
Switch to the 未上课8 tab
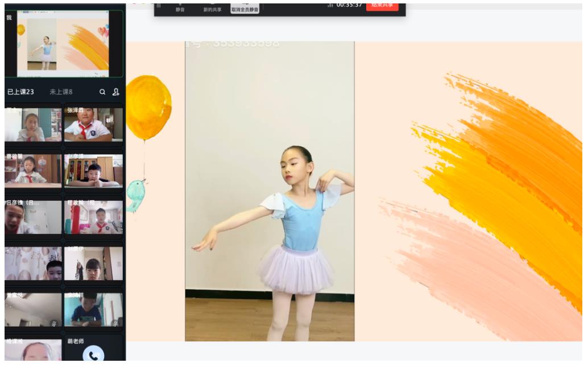tap(61, 92)
